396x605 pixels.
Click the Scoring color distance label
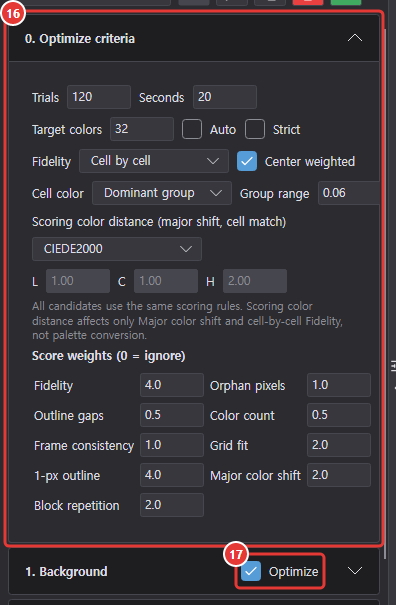[159, 222]
